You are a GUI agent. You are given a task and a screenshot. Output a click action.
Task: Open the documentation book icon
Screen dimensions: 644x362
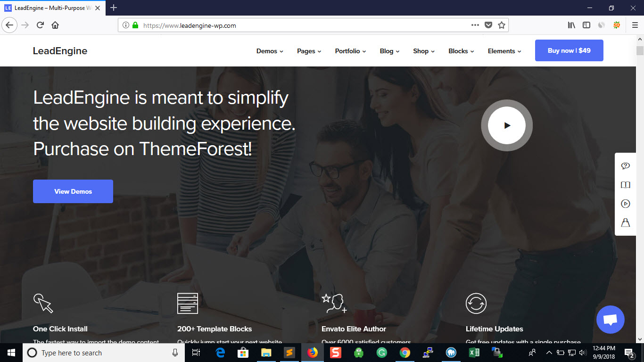pyautogui.click(x=625, y=185)
